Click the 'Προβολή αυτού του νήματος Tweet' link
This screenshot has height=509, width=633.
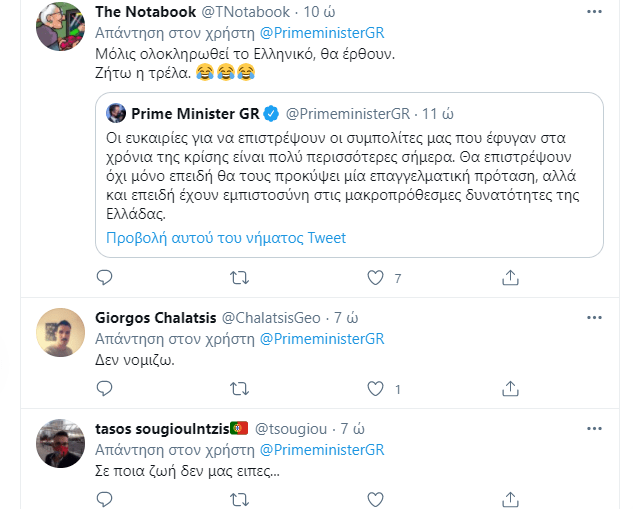click(x=226, y=238)
